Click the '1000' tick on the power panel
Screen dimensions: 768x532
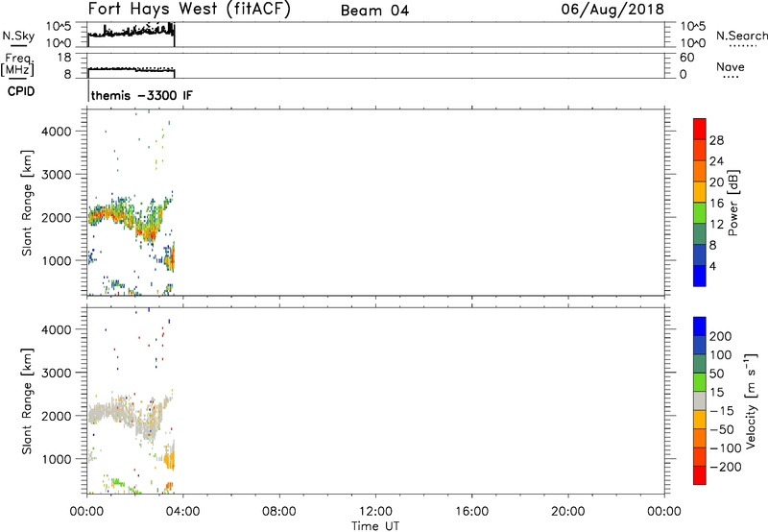[57, 260]
